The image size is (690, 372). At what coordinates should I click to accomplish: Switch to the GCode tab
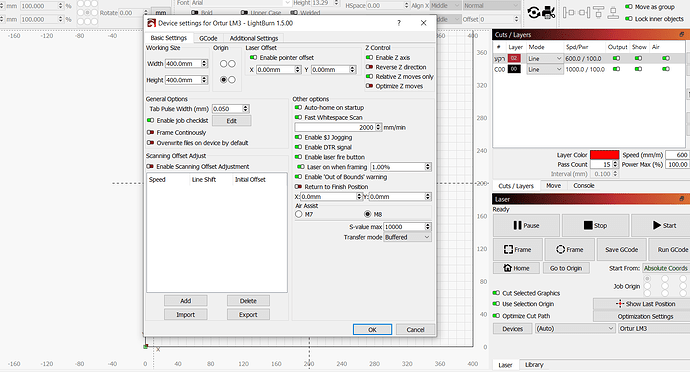208,38
